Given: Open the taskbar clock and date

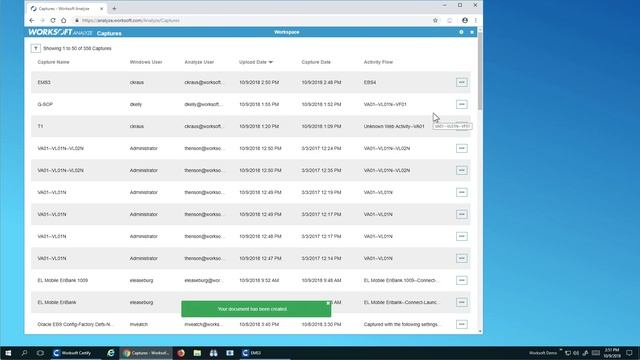Looking at the screenshot, I should 612,353.
